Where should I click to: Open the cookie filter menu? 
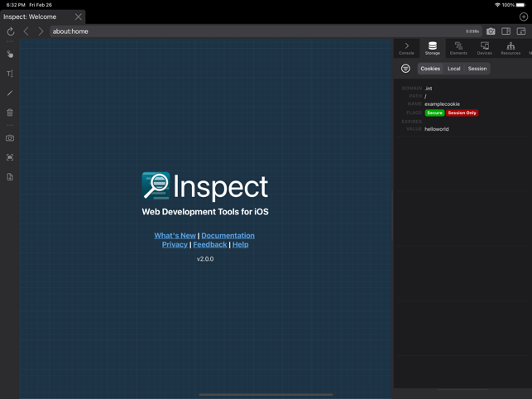click(x=405, y=69)
